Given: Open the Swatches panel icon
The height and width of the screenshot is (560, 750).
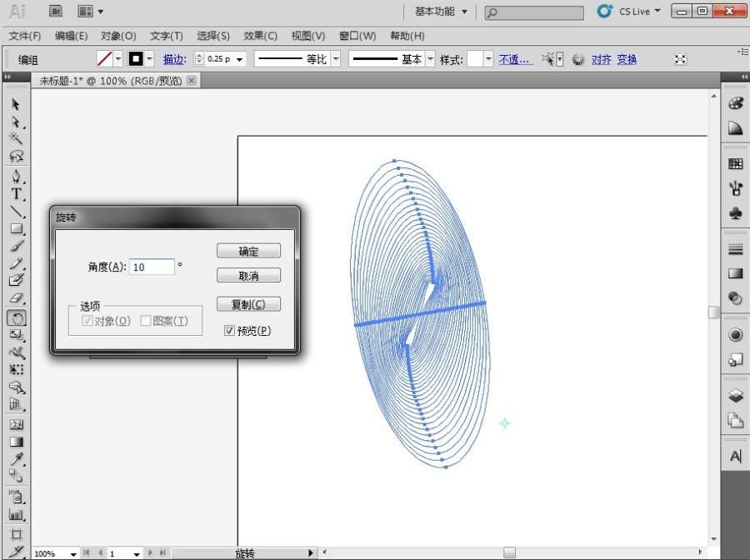Looking at the screenshot, I should (735, 163).
